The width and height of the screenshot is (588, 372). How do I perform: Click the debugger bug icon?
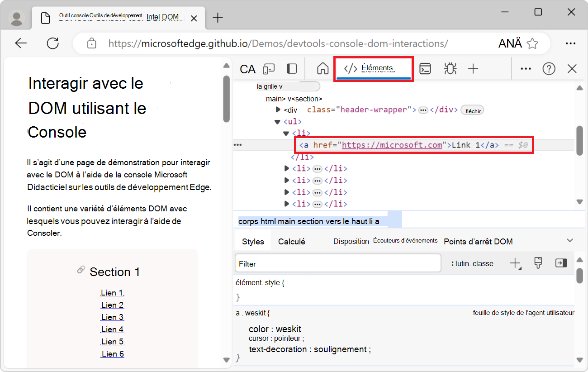450,69
